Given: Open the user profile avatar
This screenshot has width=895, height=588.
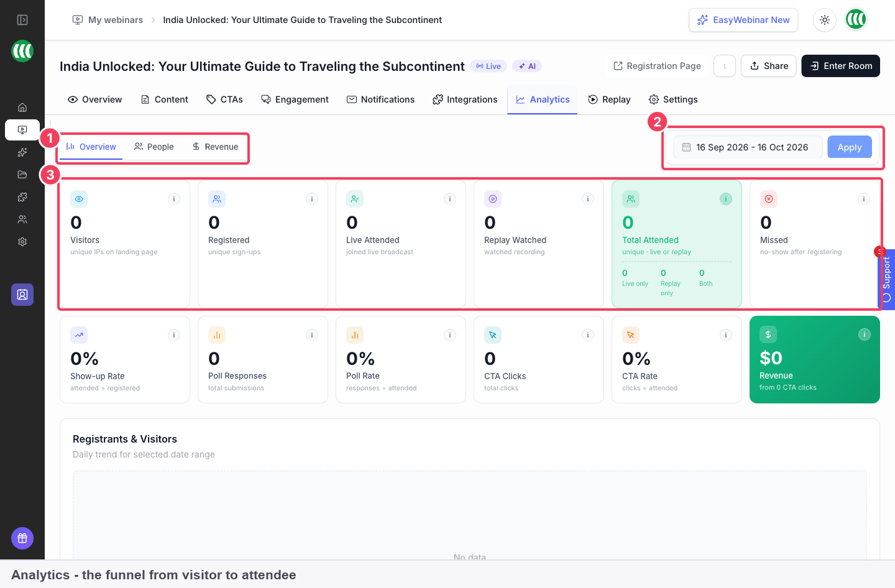Looking at the screenshot, I should [x=856, y=19].
